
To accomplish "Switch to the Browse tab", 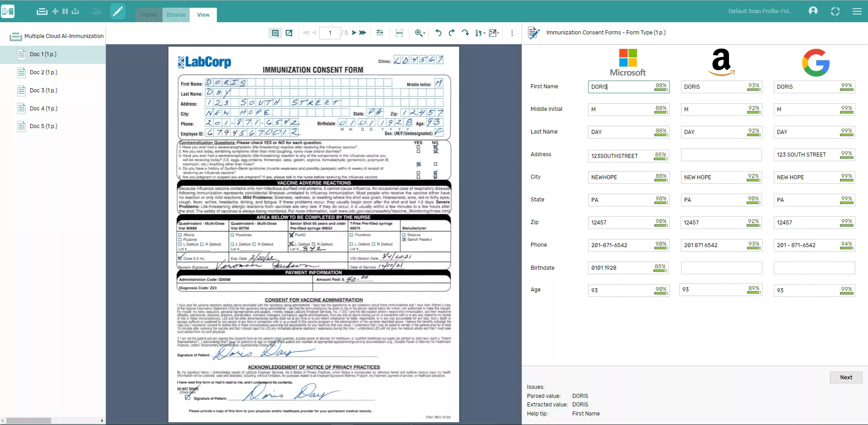I will point(176,14).
